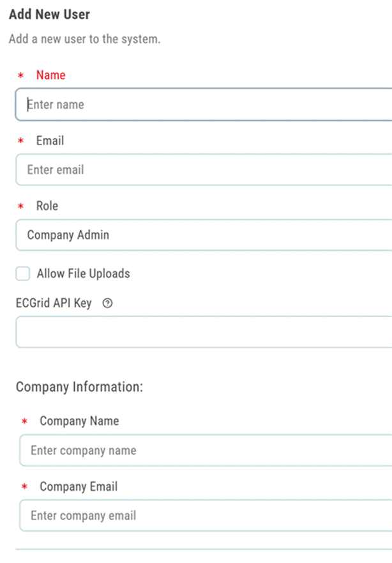Click the Add New User heading
This screenshot has width=392, height=563.
click(49, 14)
